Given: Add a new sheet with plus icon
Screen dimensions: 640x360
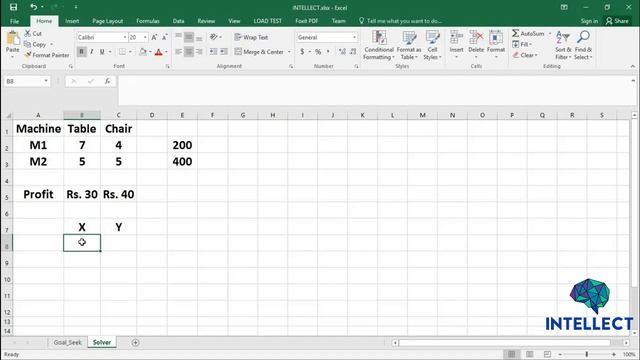Looking at the screenshot, I should (136, 342).
